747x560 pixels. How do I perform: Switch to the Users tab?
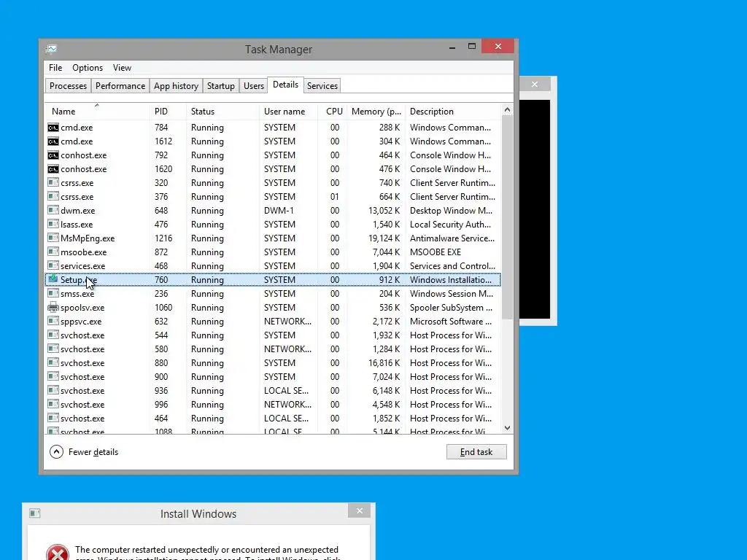[253, 86]
